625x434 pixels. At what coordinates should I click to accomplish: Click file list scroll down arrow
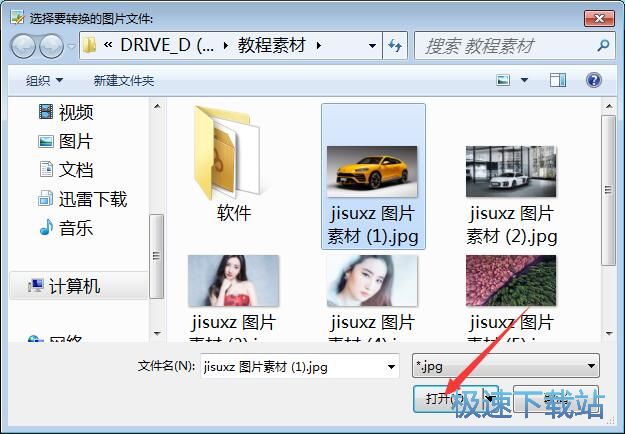609,333
